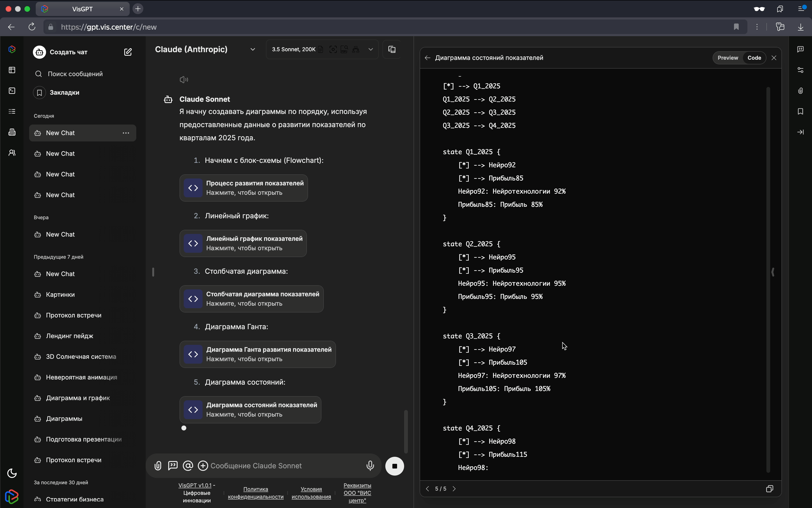This screenshot has width=812, height=508.
Task: Open the Столбчатая диаграмма показателей artifact
Action: [x=251, y=299]
